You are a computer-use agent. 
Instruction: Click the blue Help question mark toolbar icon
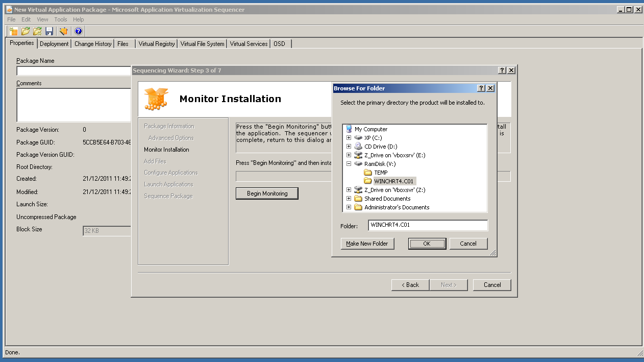pyautogui.click(x=78, y=31)
